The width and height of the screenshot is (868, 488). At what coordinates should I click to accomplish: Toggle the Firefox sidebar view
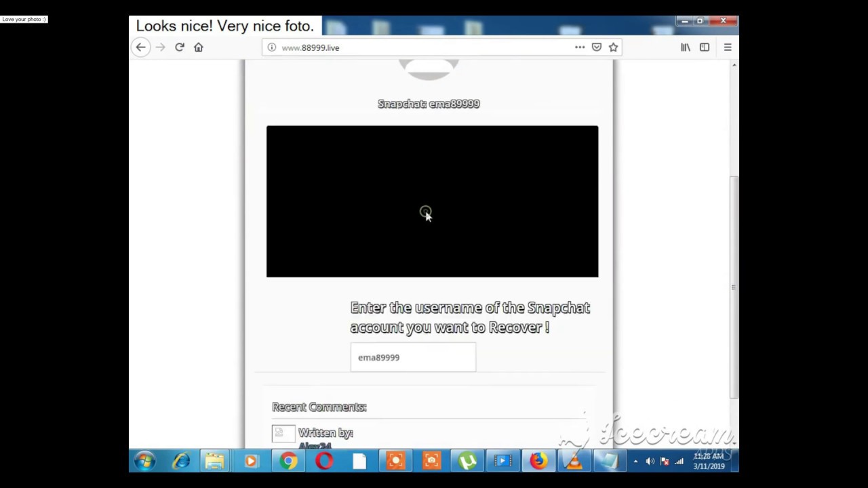tap(705, 47)
